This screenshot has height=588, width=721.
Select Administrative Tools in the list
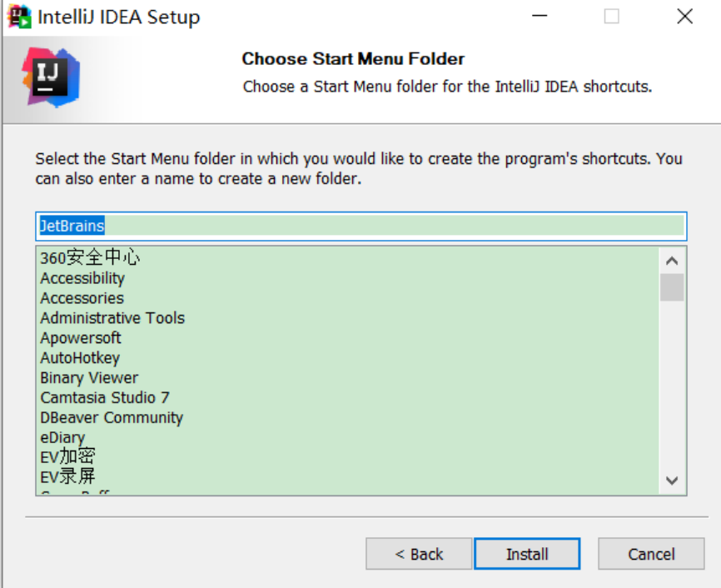pos(112,318)
